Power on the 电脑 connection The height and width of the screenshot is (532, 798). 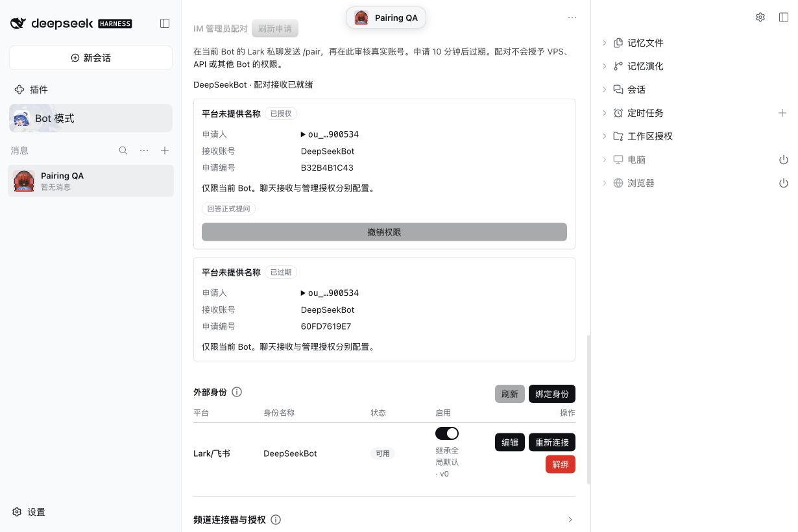click(783, 160)
